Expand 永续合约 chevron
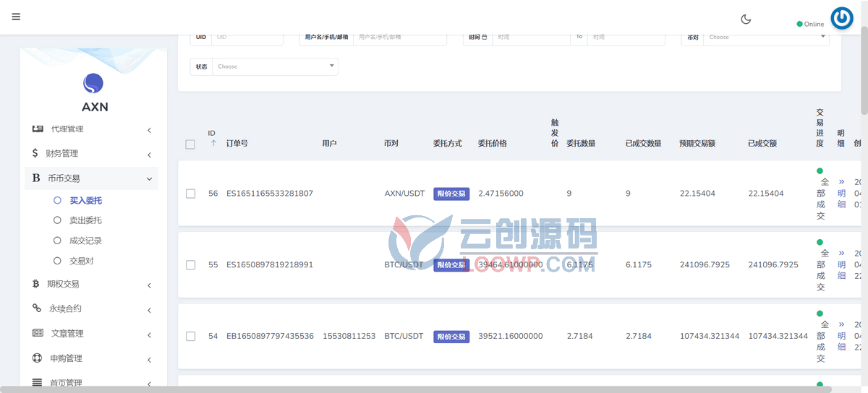 point(149,310)
